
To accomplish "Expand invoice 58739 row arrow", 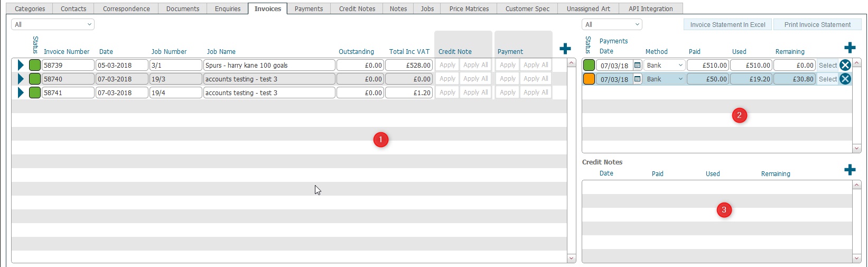I will click(x=21, y=65).
